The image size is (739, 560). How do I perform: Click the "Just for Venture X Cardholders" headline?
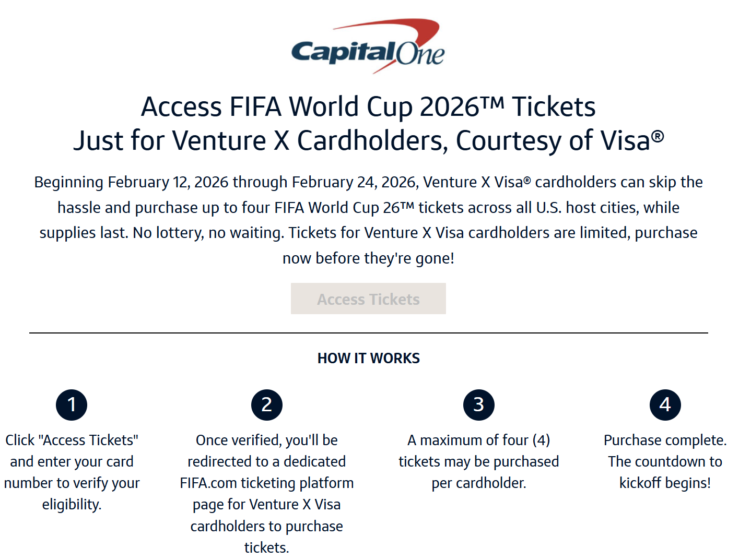pos(368,140)
